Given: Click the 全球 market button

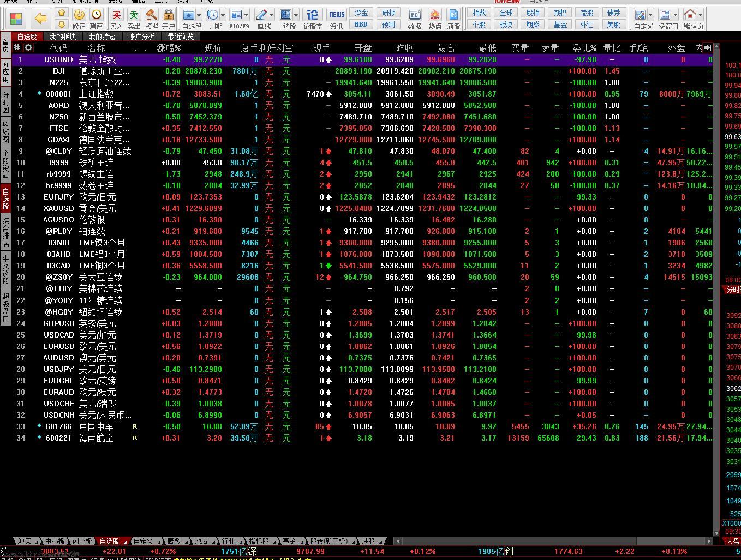Looking at the screenshot, I should pyautogui.click(x=506, y=13).
